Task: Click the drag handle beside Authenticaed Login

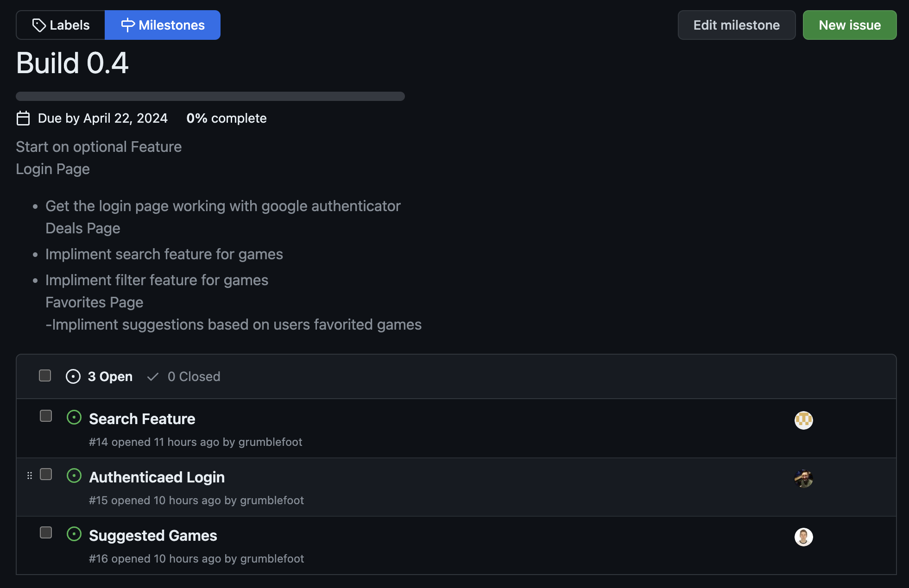Action: coord(30,475)
